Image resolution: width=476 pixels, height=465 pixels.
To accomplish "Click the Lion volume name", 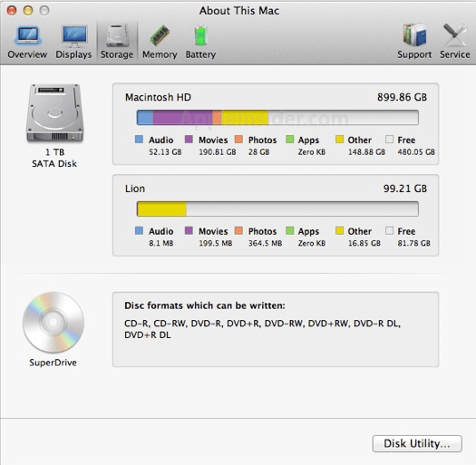I will tap(135, 189).
